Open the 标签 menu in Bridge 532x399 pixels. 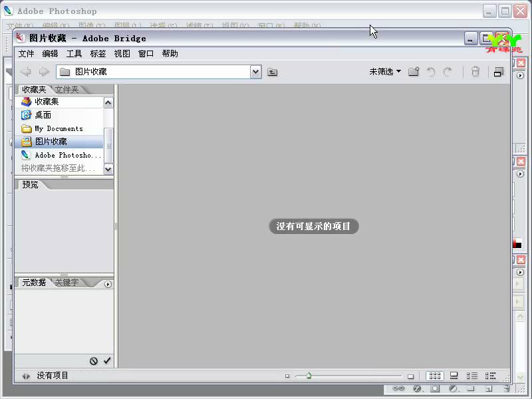(x=98, y=54)
